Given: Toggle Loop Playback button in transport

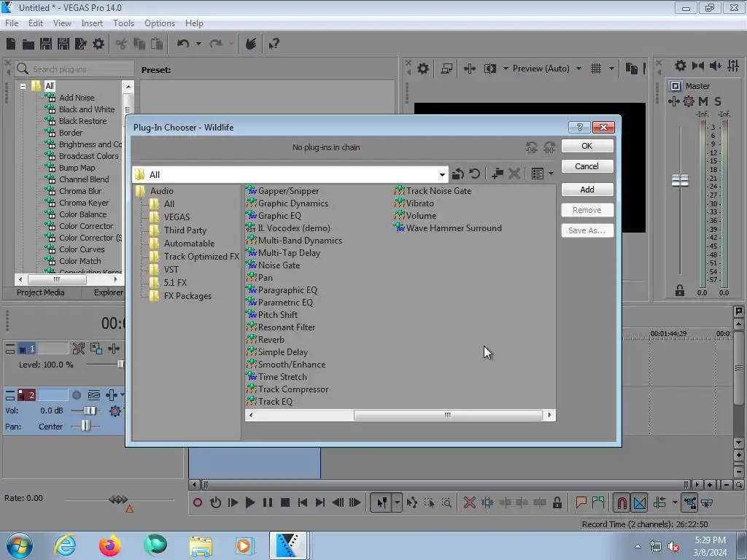Looking at the screenshot, I should click(x=215, y=502).
